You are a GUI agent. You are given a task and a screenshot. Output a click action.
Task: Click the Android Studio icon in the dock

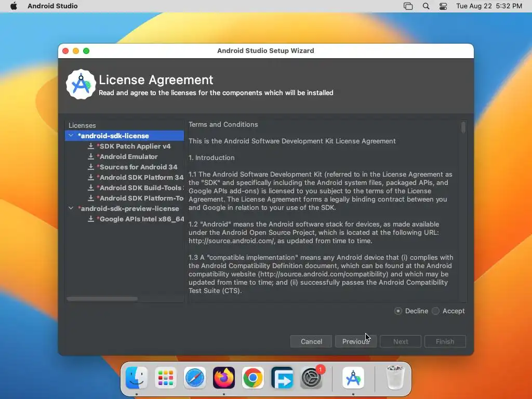353,378
